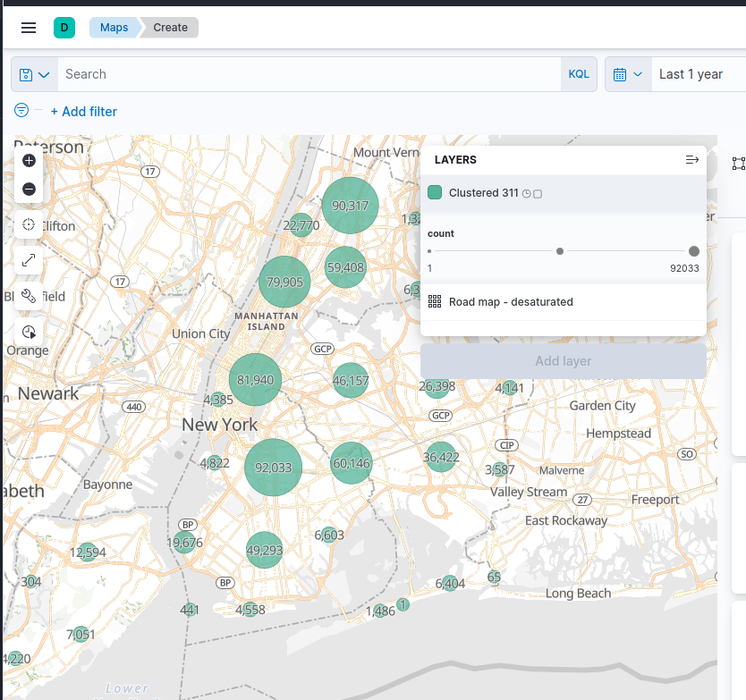This screenshot has width=746, height=700.
Task: Click the square icon next to Clustered 311
Action: click(x=538, y=194)
